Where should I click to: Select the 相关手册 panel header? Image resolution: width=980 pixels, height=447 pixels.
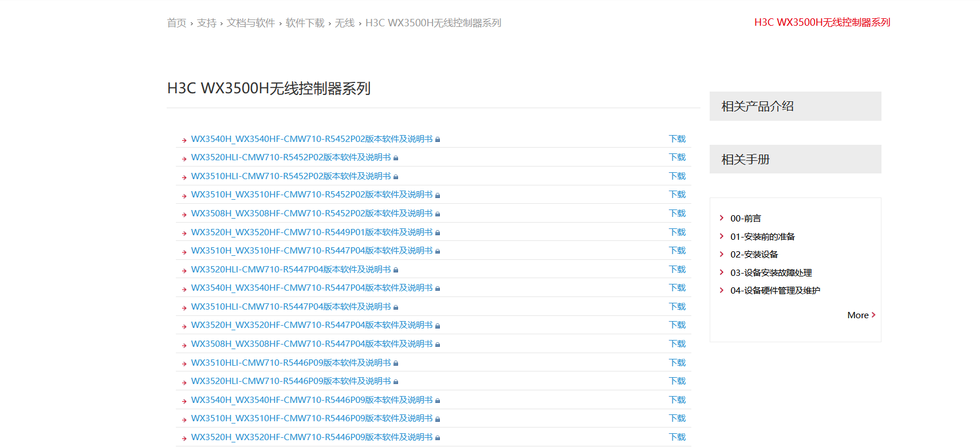click(795, 159)
